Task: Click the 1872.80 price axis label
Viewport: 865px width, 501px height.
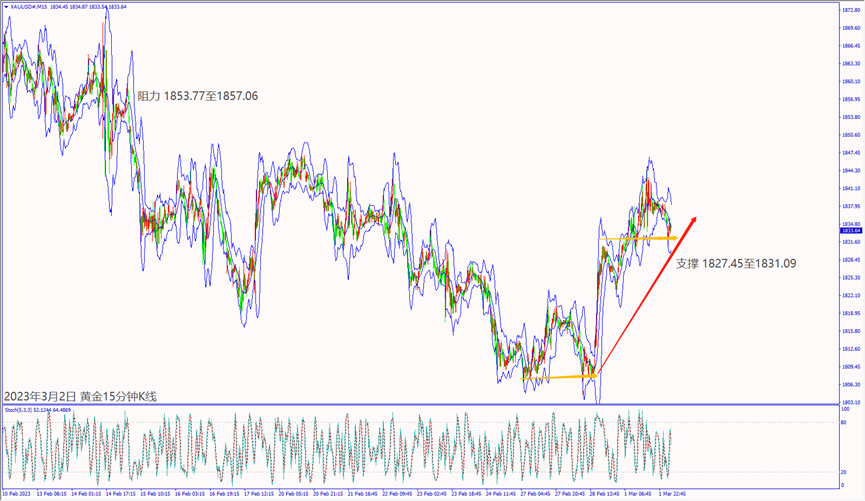Action: click(x=850, y=9)
